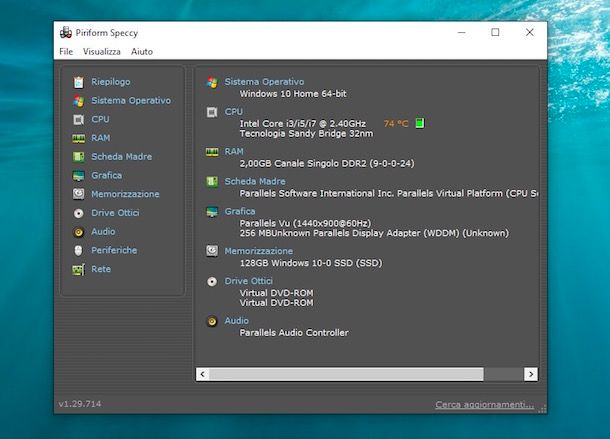Open the File menu

(66, 51)
